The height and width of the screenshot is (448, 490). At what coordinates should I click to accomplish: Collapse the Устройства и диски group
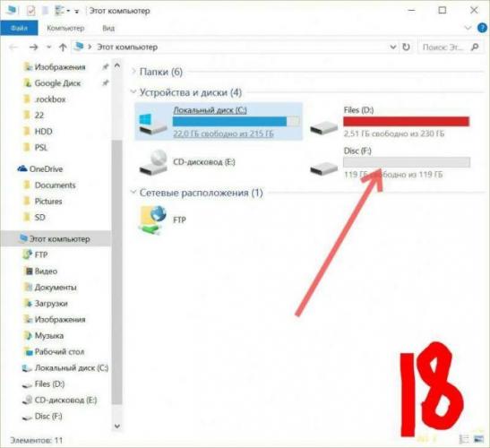click(133, 92)
